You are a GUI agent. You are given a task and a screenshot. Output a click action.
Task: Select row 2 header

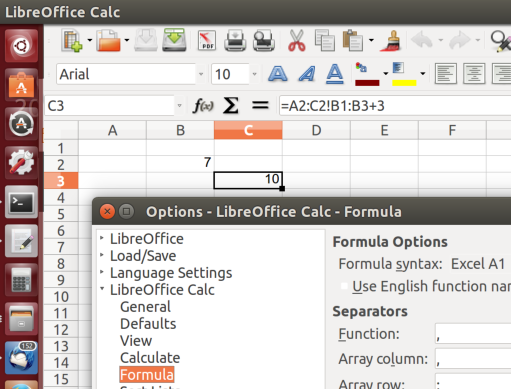tap(61, 164)
